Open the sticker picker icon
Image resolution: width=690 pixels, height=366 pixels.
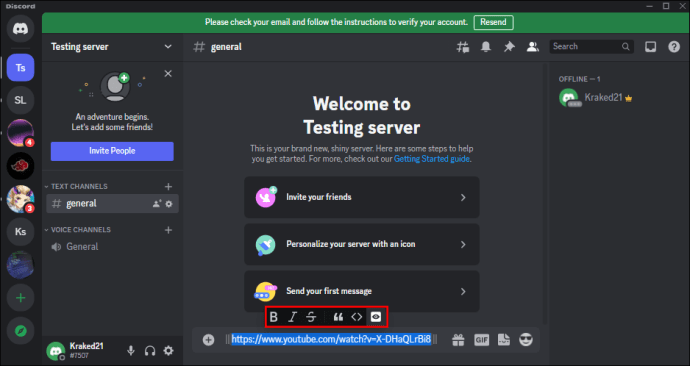(x=504, y=340)
